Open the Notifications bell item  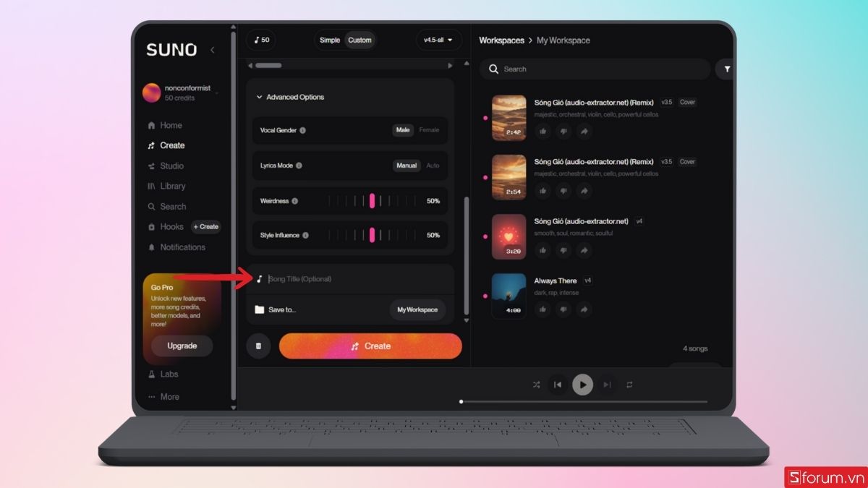[x=176, y=247]
